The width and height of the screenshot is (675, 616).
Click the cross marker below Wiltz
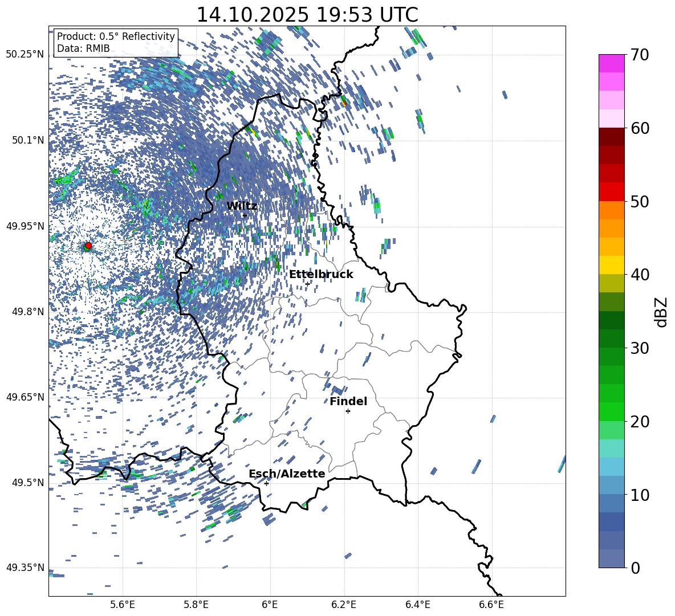click(x=245, y=215)
